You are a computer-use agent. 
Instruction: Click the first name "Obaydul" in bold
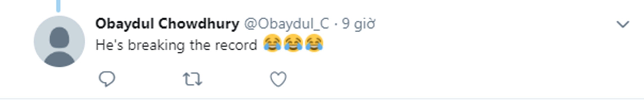tap(125, 24)
